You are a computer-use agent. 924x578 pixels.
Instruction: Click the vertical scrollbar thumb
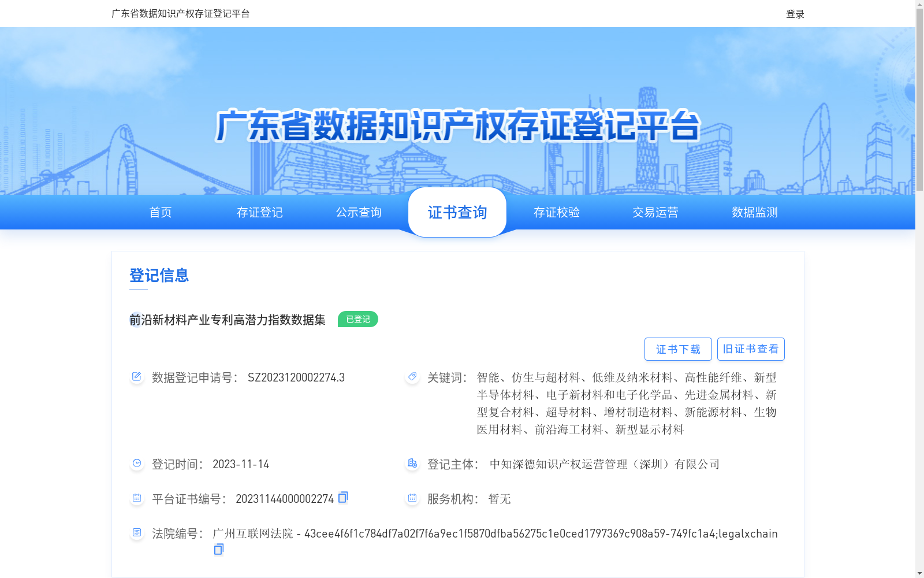pos(919,100)
